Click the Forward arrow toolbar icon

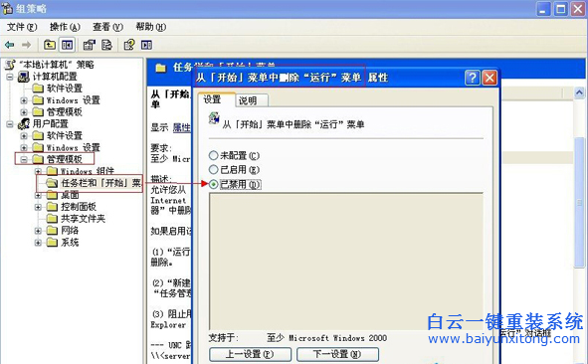pyautogui.click(x=26, y=46)
